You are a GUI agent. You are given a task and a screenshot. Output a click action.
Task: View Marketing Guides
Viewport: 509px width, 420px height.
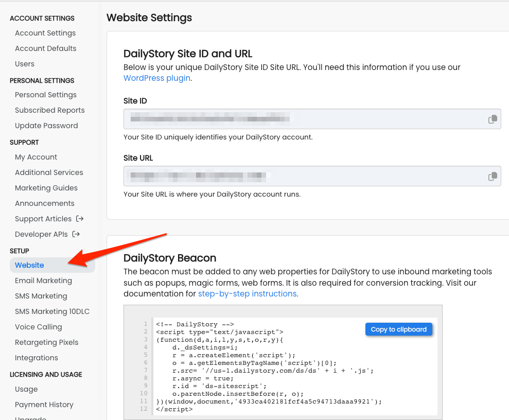[x=46, y=188]
